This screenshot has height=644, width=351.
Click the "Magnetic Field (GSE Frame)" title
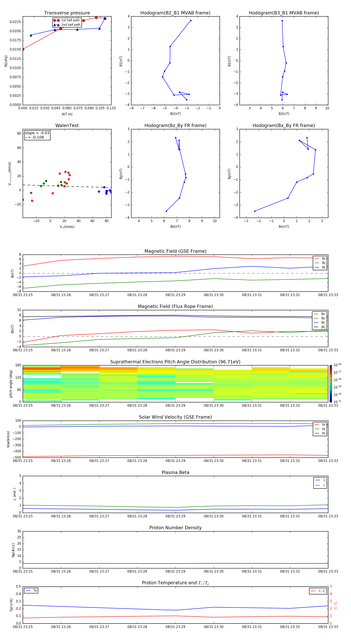pyautogui.click(x=175, y=251)
